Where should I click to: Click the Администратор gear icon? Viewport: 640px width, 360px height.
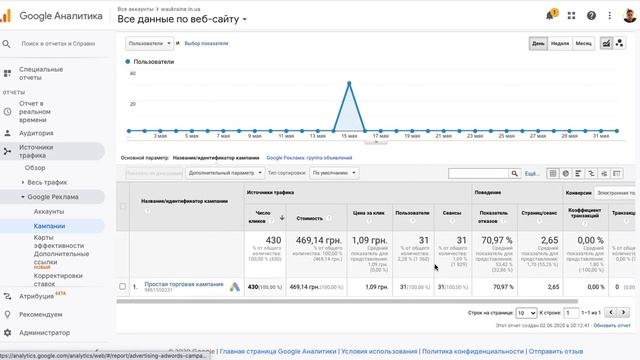[x=7, y=333]
